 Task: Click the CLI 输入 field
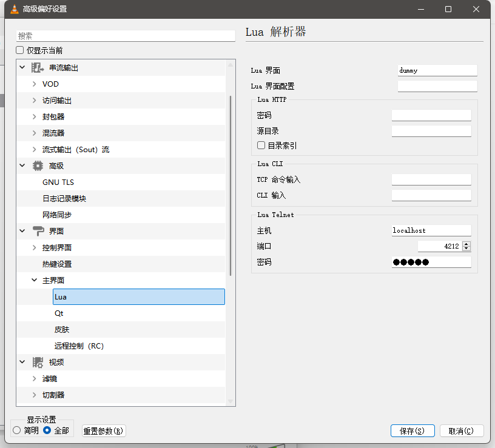pos(431,195)
